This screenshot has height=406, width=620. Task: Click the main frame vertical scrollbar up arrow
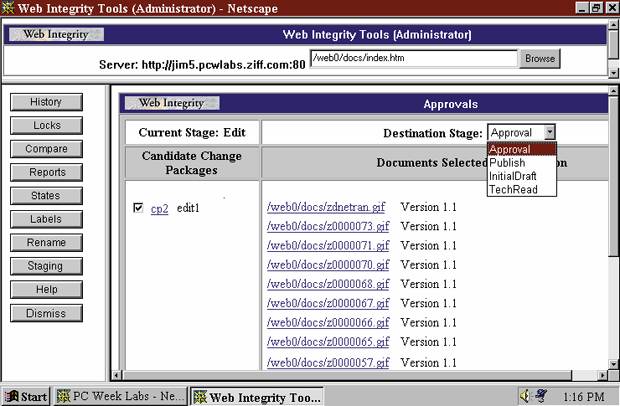tap(613, 91)
